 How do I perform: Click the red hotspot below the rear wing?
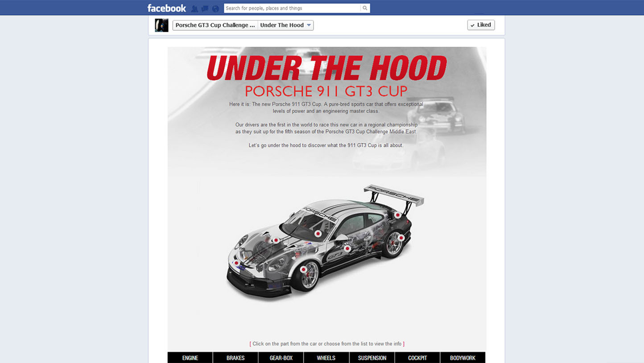[x=397, y=215]
